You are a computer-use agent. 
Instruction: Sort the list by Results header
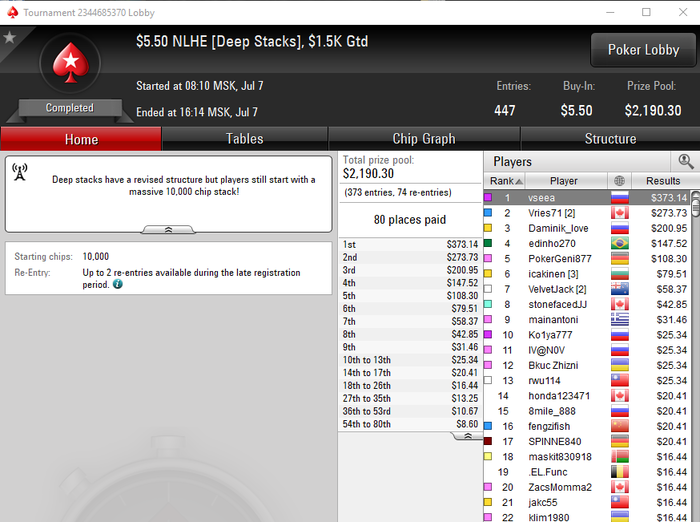click(663, 181)
